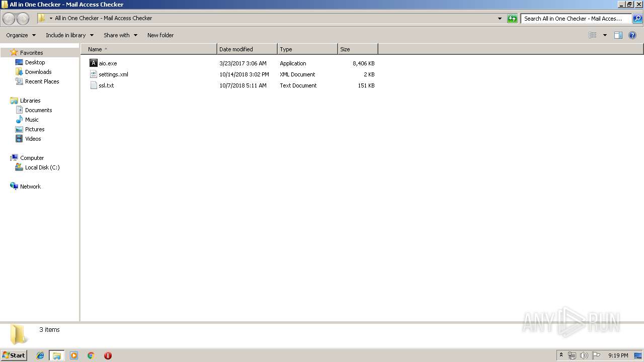Open the Help question mark icon
Screen dimensions: 644x362
coord(632,35)
